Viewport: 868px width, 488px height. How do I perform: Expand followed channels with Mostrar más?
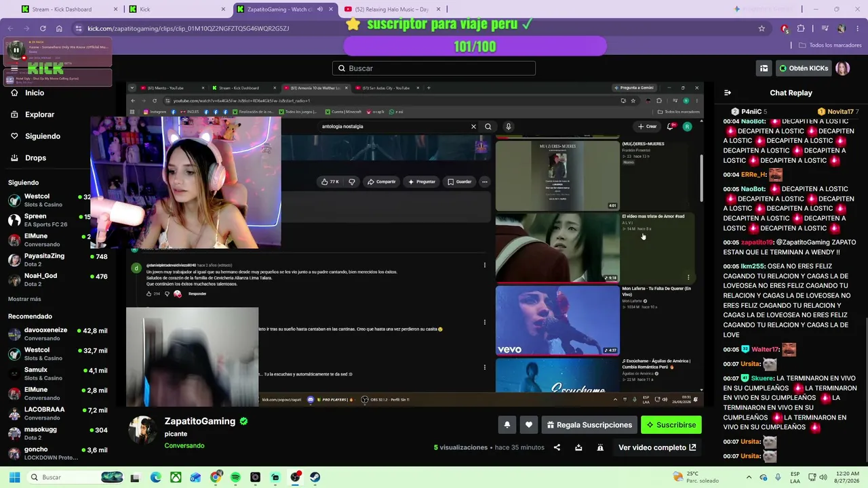pos(24,299)
